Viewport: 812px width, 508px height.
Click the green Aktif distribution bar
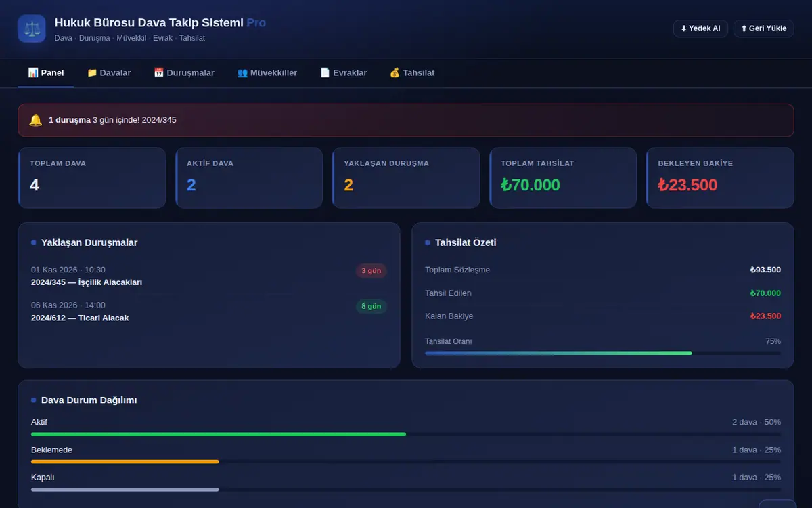219,434
